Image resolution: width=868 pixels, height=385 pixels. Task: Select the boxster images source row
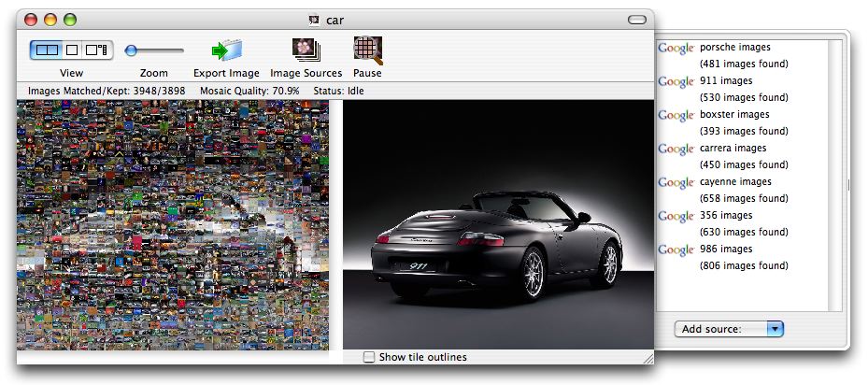742,122
